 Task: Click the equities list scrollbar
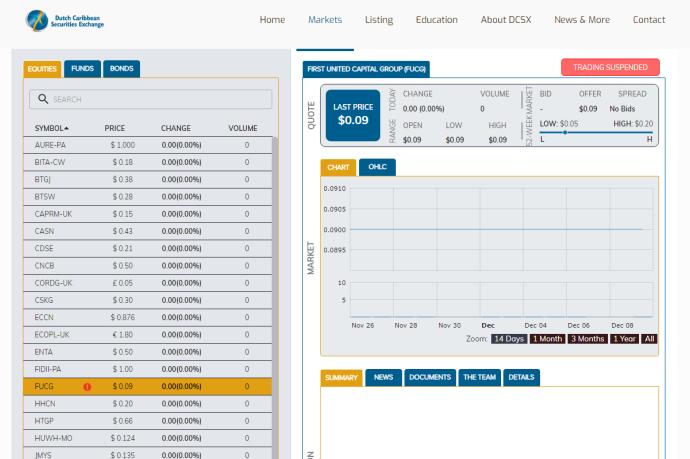[275, 297]
